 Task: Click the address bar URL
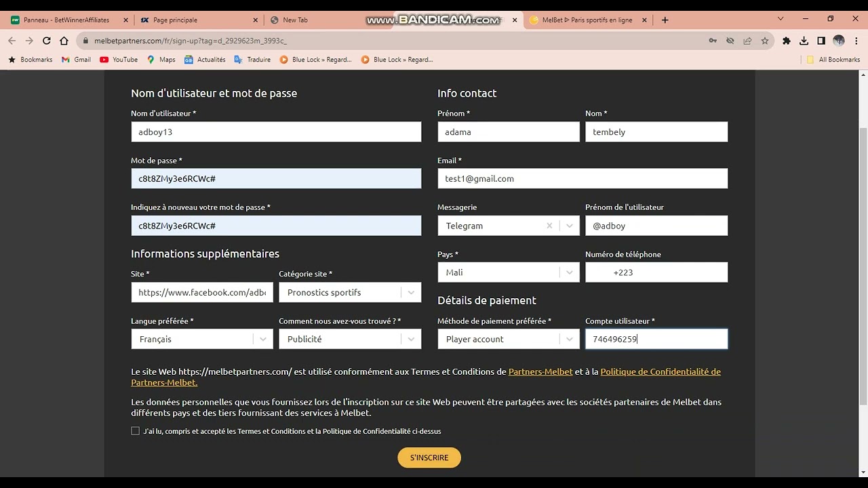(191, 41)
